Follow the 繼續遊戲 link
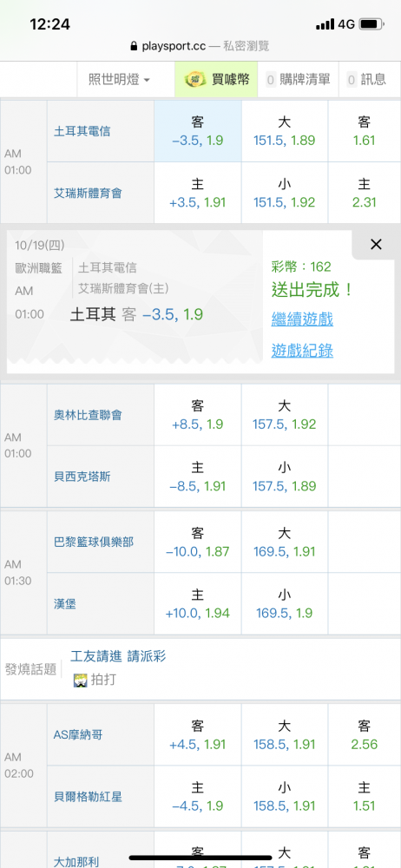This screenshot has height=868, width=401. click(302, 319)
